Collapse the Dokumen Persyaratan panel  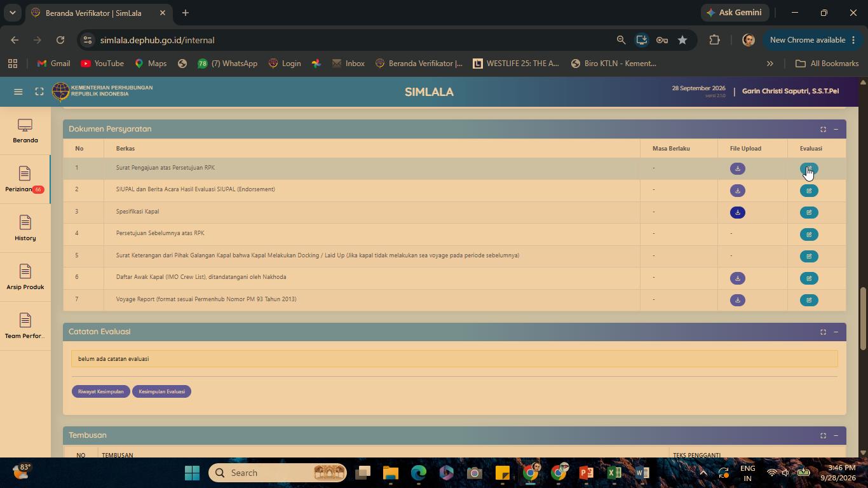836,129
